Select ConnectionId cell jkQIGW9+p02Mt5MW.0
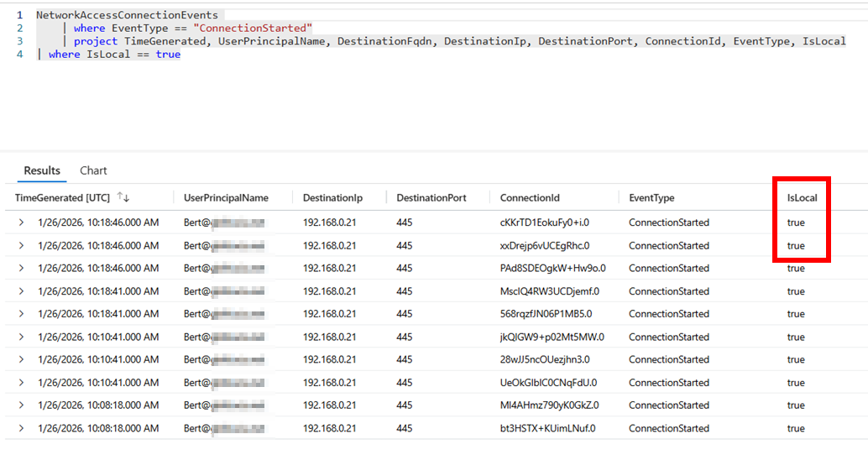Image resolution: width=868 pixels, height=455 pixels. [x=552, y=337]
